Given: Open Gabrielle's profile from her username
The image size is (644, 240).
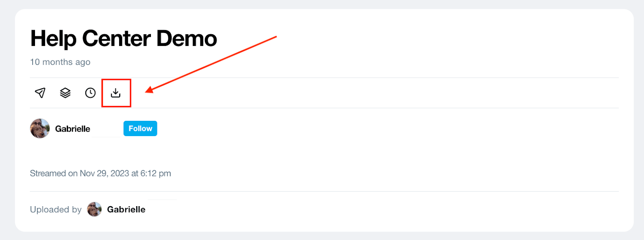Looking at the screenshot, I should (72, 129).
